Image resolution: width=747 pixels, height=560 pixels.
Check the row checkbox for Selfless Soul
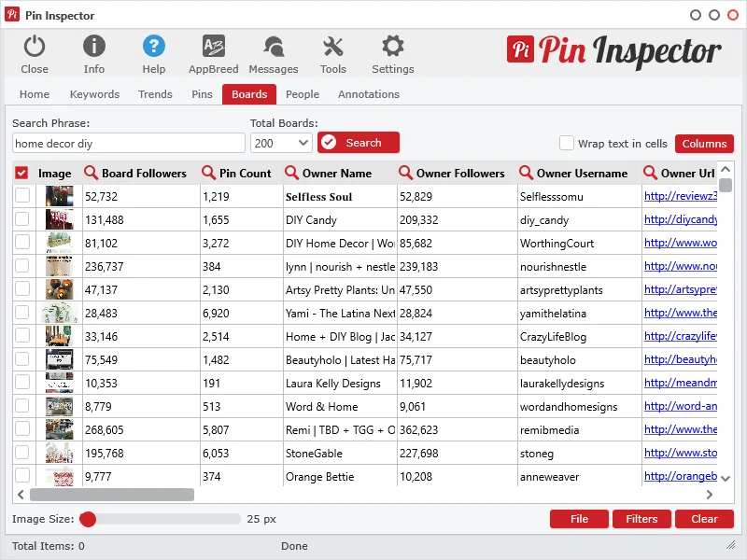tap(21, 196)
